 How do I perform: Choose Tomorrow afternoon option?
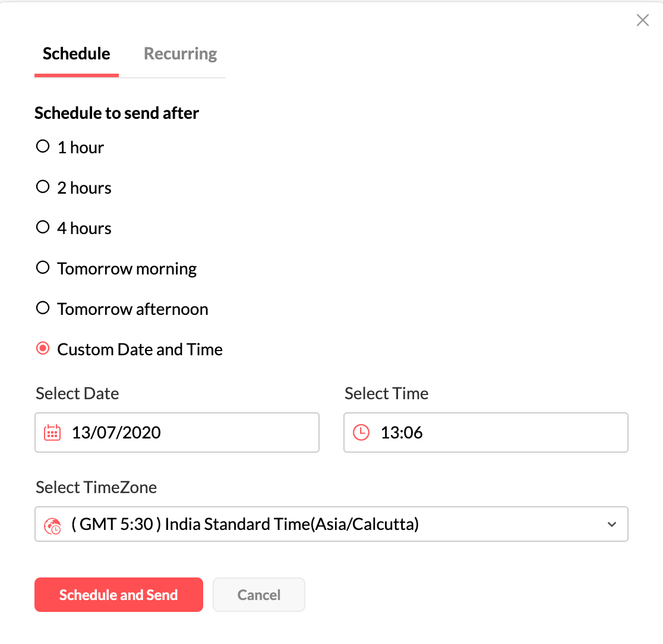(43, 308)
